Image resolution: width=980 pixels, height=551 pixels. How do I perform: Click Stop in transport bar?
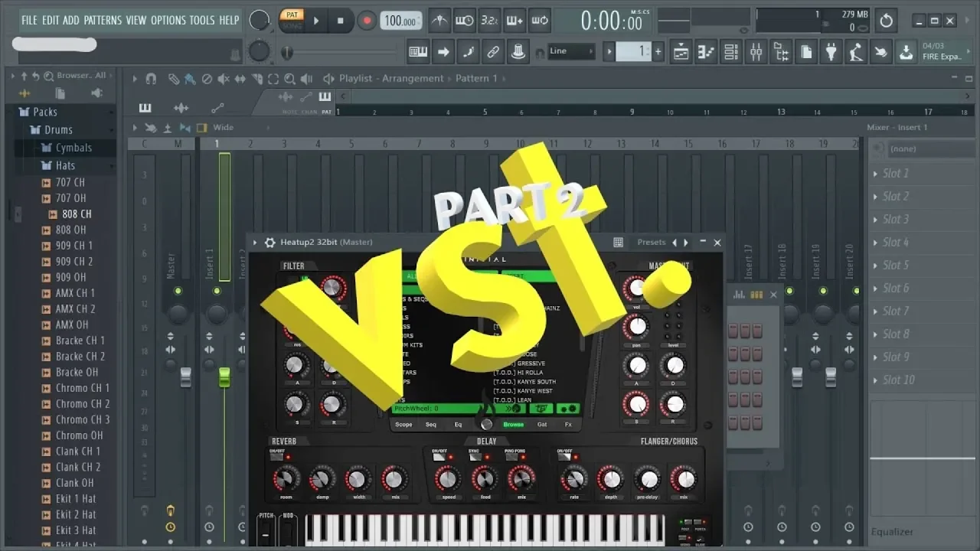(341, 21)
